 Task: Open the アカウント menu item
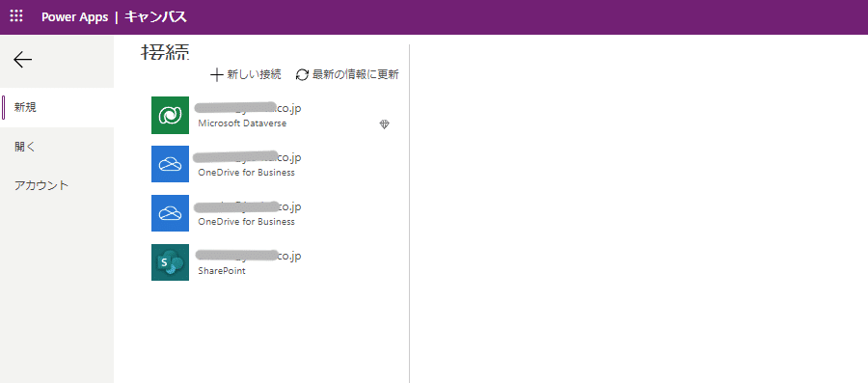point(57,185)
